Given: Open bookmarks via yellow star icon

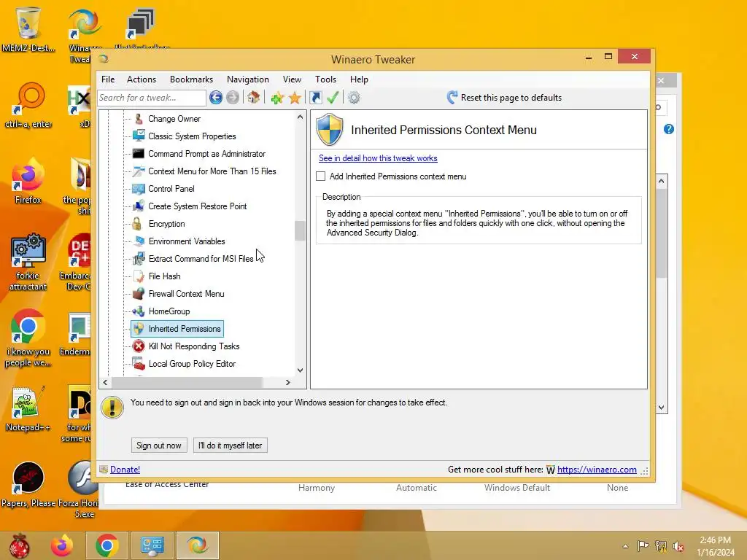Looking at the screenshot, I should point(295,98).
